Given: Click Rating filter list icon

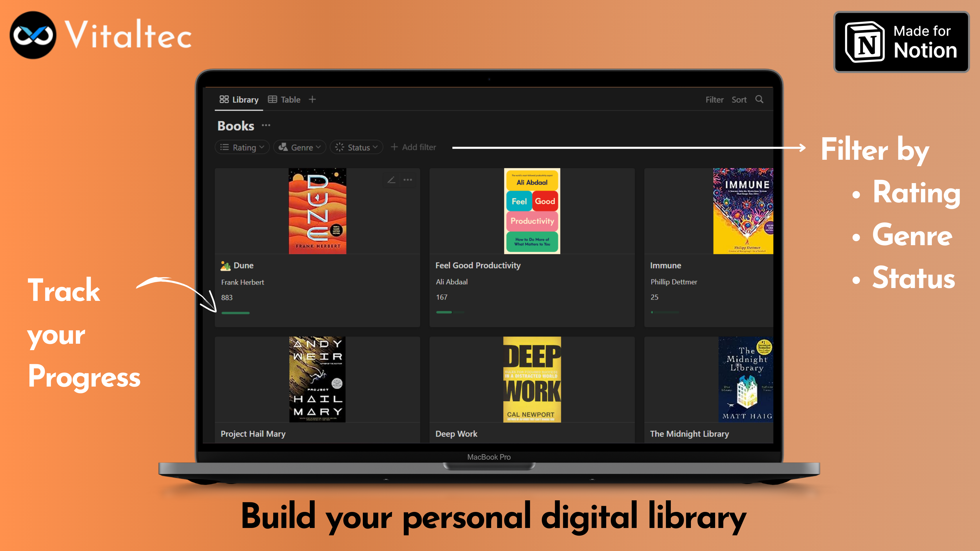Looking at the screenshot, I should (x=225, y=147).
